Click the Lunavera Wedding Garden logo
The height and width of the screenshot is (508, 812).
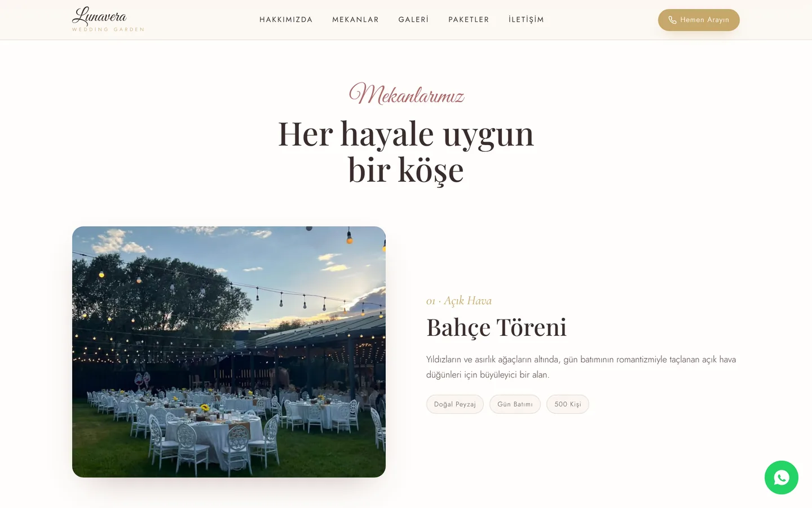[108, 20]
